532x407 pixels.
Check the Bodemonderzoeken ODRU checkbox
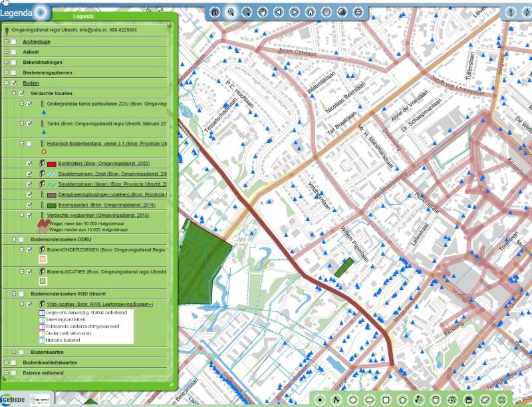point(22,239)
